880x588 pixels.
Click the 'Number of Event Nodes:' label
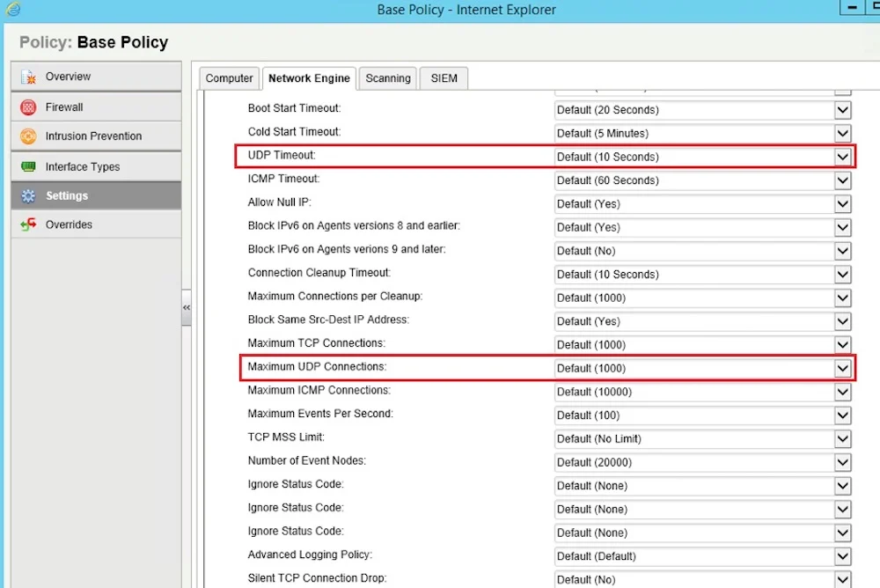pyautogui.click(x=307, y=460)
